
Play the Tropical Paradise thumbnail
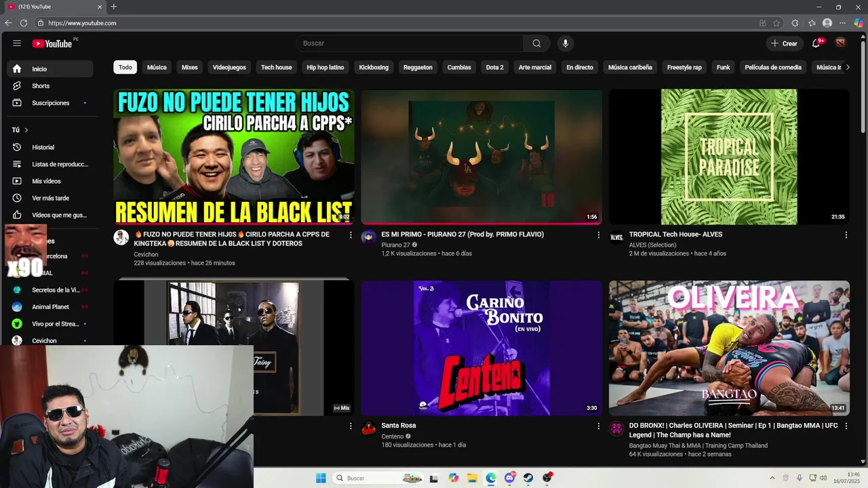coord(729,157)
